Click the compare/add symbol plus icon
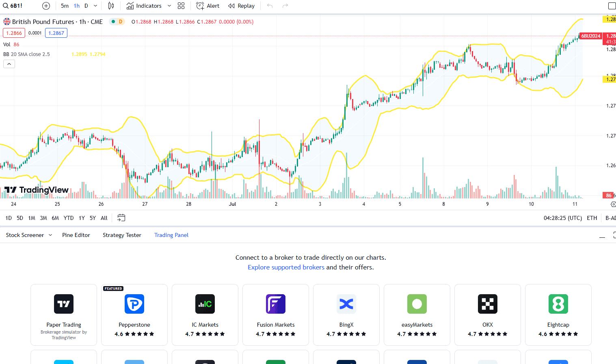Image resolution: width=616 pixels, height=364 pixels. click(x=46, y=6)
